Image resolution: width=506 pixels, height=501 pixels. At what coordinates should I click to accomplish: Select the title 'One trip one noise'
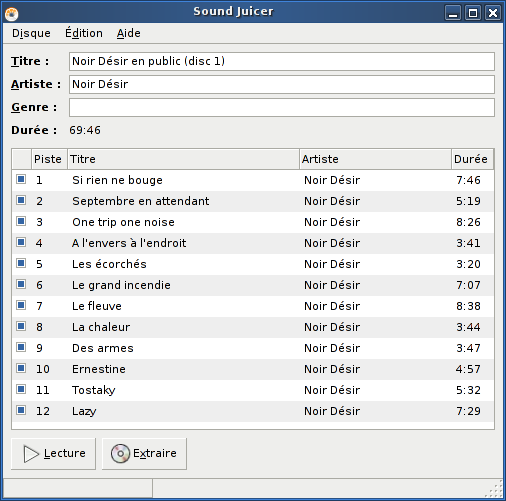123,222
